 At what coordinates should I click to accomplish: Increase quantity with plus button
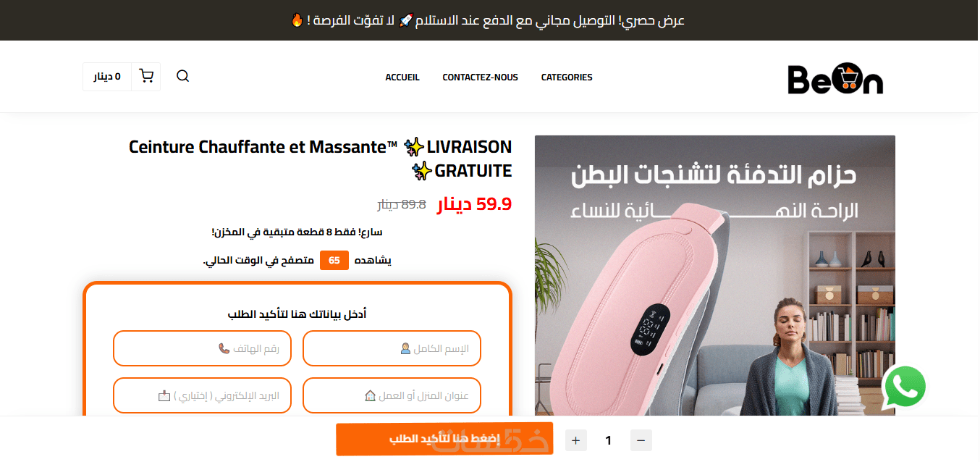[575, 440]
